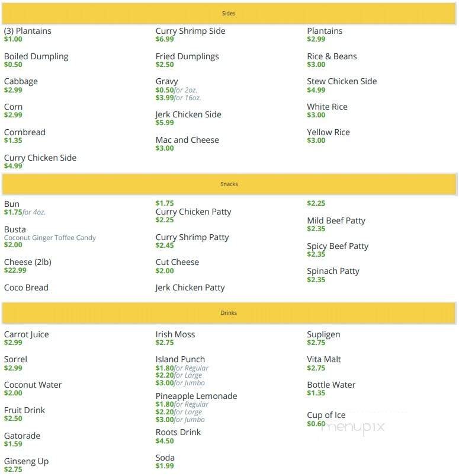
Task: Choose Spinach Patty from Snacks
Action: tap(333, 271)
